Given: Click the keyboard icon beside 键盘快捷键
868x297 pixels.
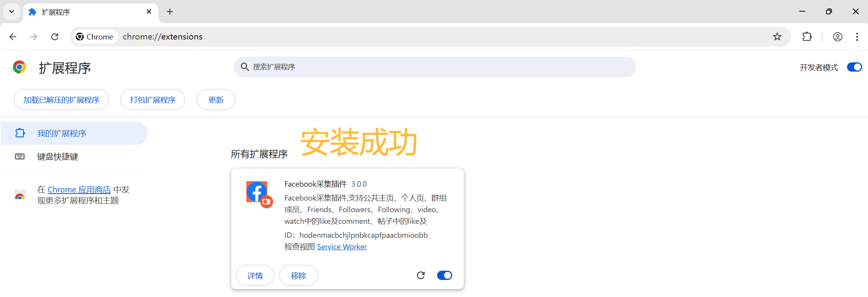Looking at the screenshot, I should tap(20, 156).
